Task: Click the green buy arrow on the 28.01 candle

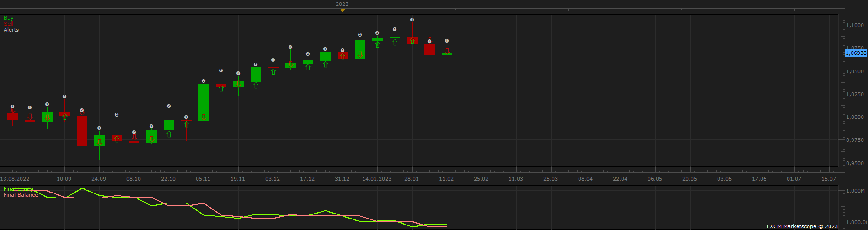Action: pos(412,41)
